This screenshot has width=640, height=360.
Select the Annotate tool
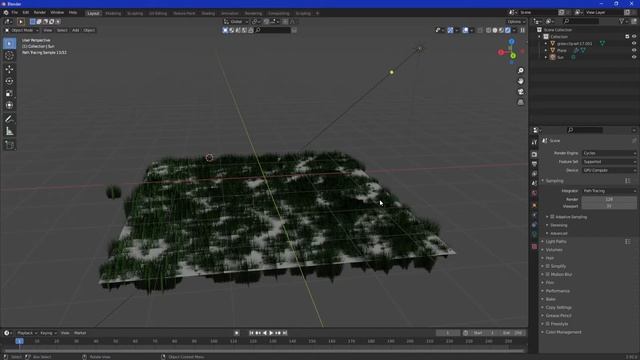point(9,119)
